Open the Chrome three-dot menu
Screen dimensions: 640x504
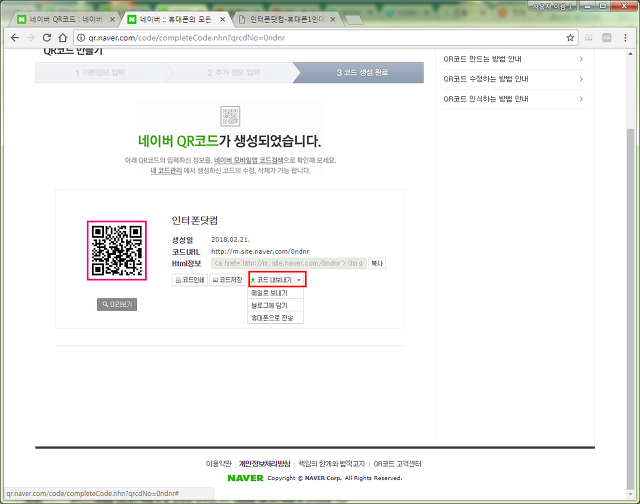point(625,38)
